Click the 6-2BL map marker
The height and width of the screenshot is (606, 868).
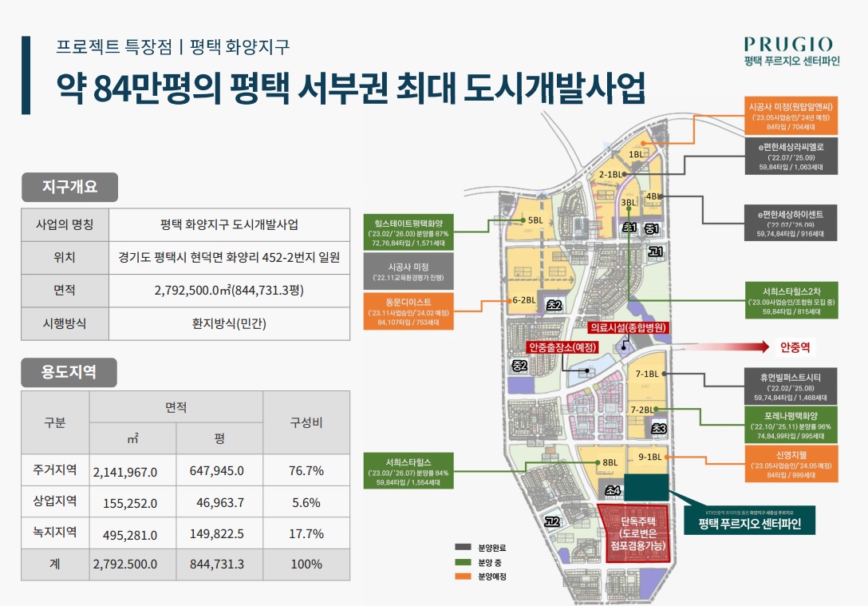[x=523, y=300]
